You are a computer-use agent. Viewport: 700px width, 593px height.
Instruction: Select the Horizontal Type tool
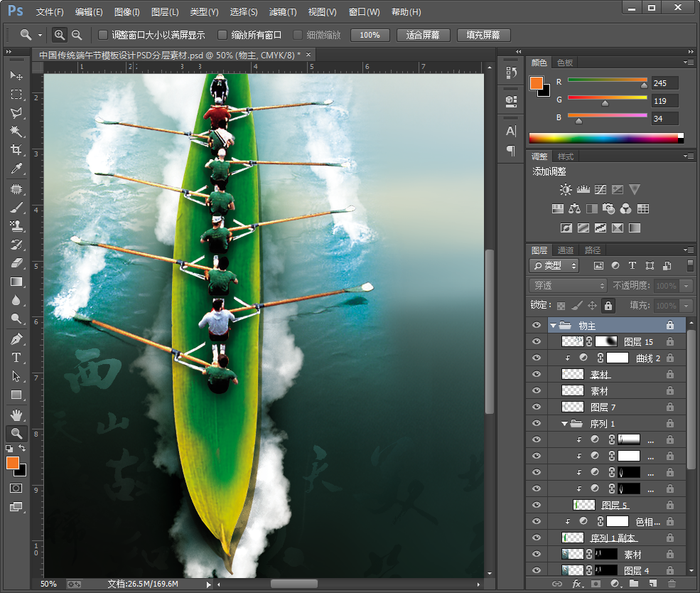tap(16, 358)
